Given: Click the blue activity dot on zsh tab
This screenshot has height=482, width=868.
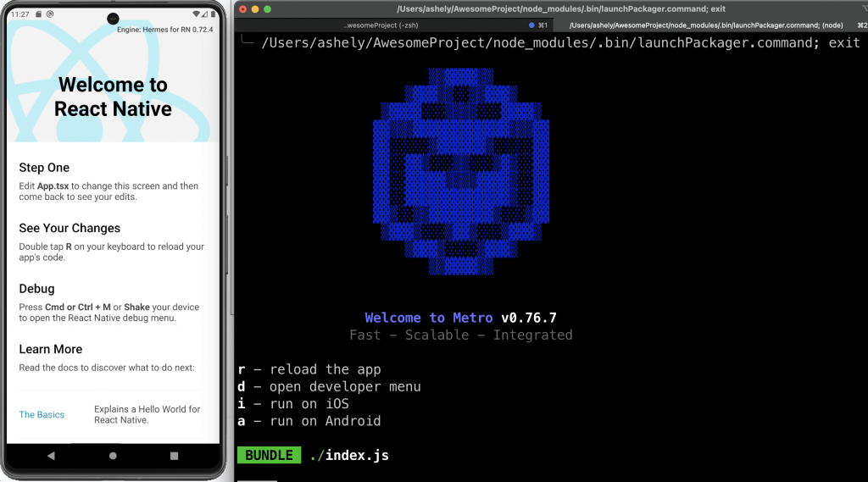Looking at the screenshot, I should (x=531, y=25).
